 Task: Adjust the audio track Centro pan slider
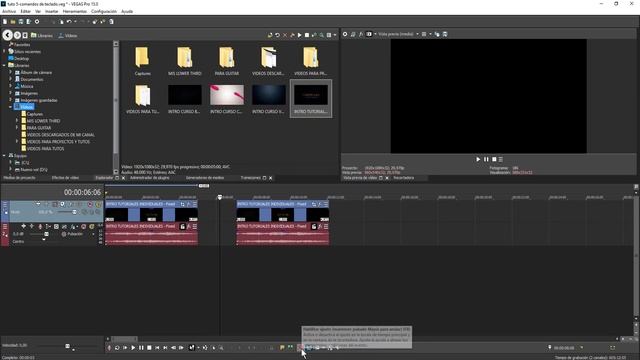(x=44, y=240)
